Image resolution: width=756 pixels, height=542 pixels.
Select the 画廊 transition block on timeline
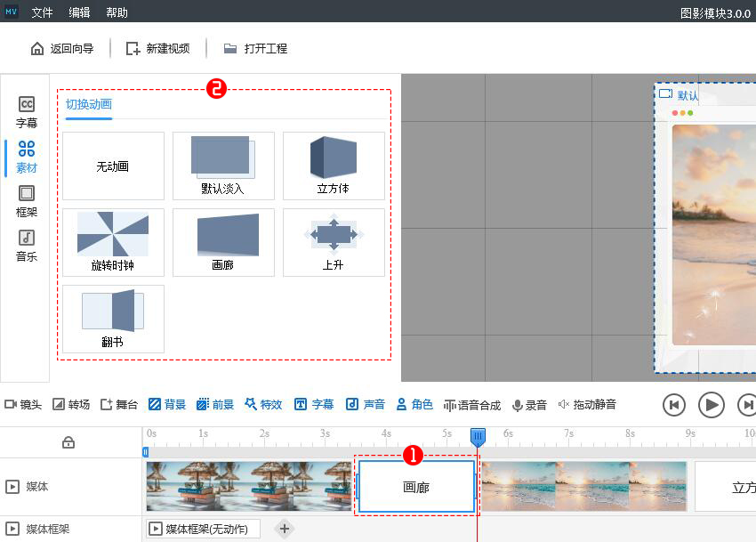416,487
